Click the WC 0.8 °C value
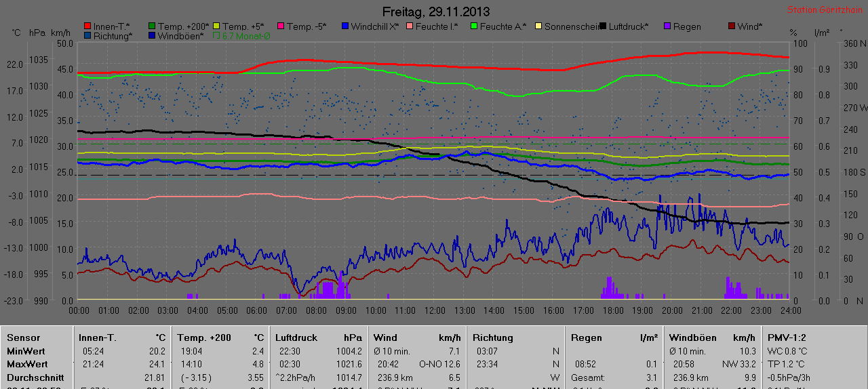This screenshot has width=868, height=389. coord(787,351)
